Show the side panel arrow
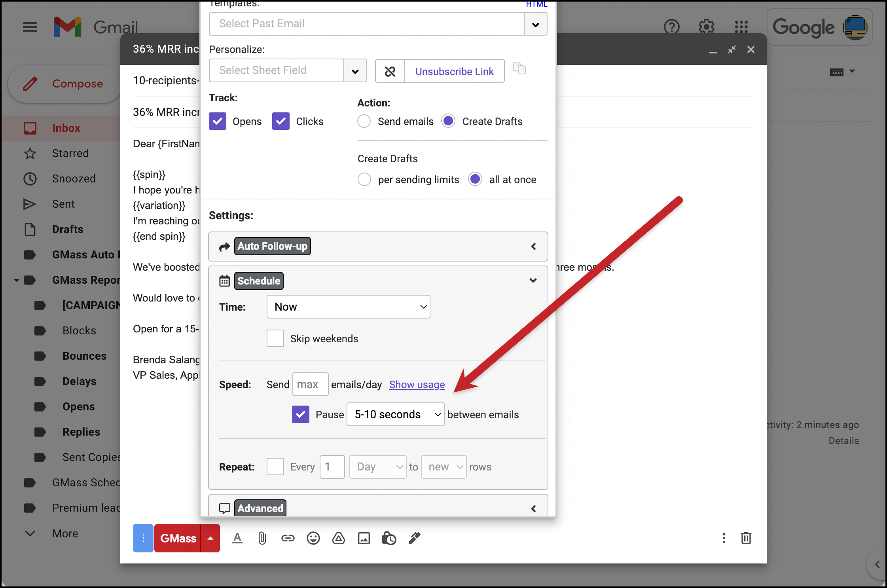The height and width of the screenshot is (588, 887). click(x=877, y=564)
